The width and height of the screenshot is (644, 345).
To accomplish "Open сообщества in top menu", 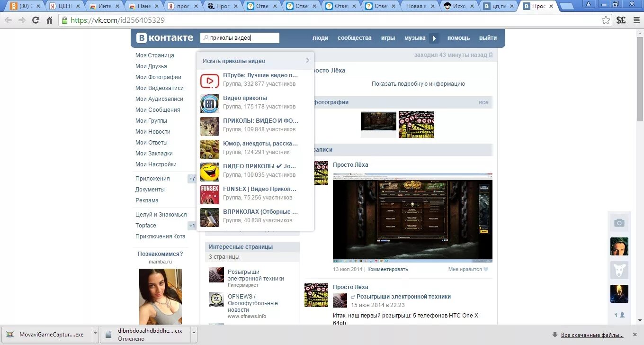I will [355, 38].
